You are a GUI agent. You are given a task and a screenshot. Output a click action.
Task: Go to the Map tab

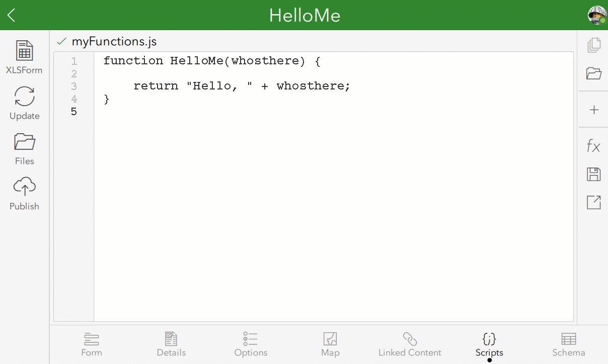click(x=330, y=344)
